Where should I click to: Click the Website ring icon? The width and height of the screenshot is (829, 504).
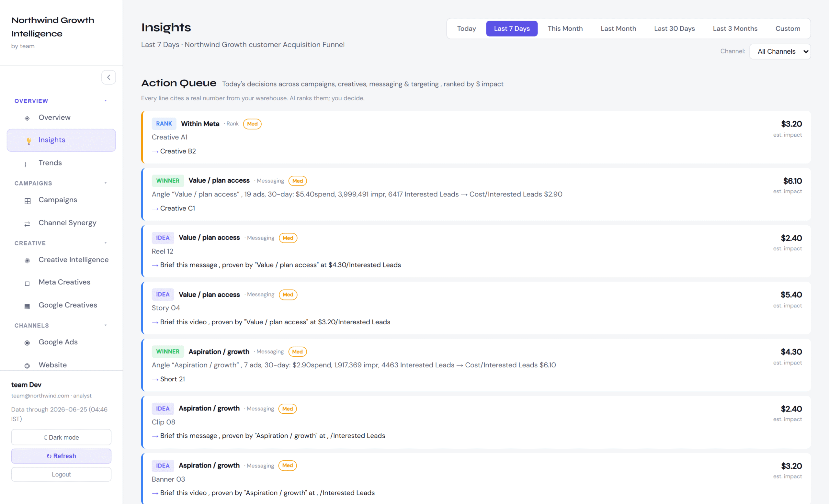coord(27,365)
